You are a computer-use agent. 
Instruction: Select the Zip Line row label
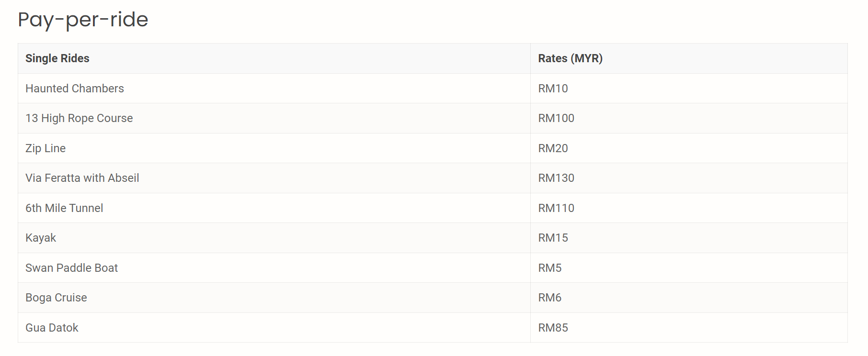(x=46, y=148)
